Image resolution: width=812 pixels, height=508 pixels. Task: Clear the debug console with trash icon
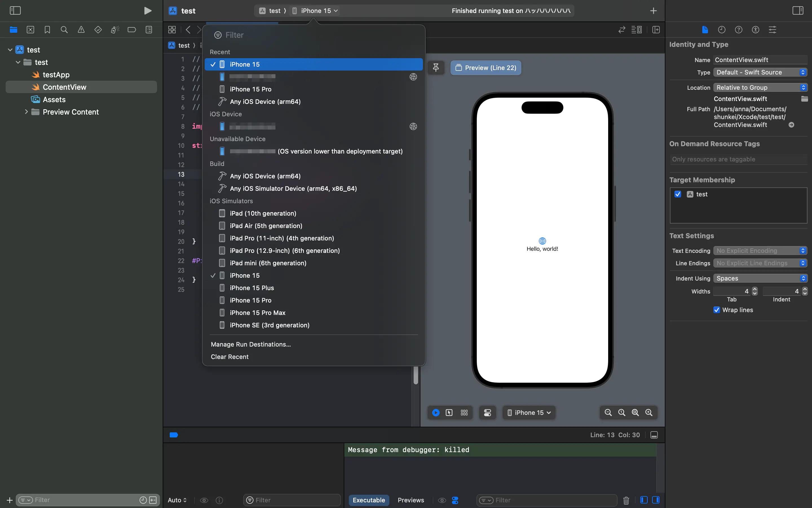point(626,500)
